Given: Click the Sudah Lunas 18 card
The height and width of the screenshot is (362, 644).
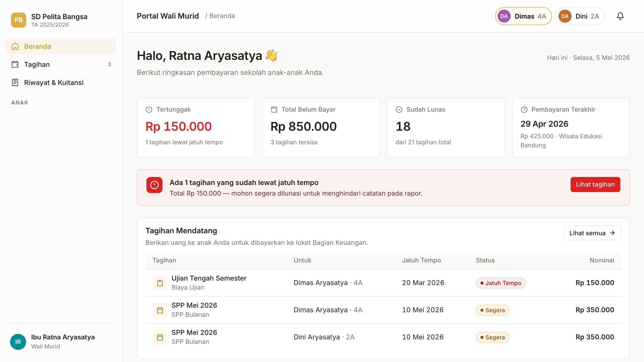Looking at the screenshot, I should pyautogui.click(x=446, y=127).
